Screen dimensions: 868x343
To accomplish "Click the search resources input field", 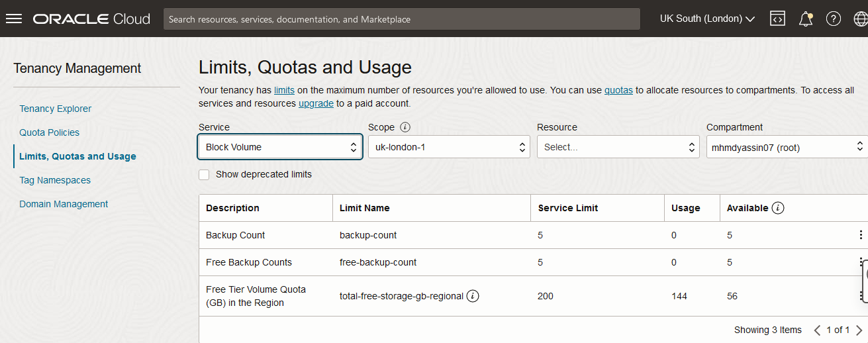I will (401, 19).
